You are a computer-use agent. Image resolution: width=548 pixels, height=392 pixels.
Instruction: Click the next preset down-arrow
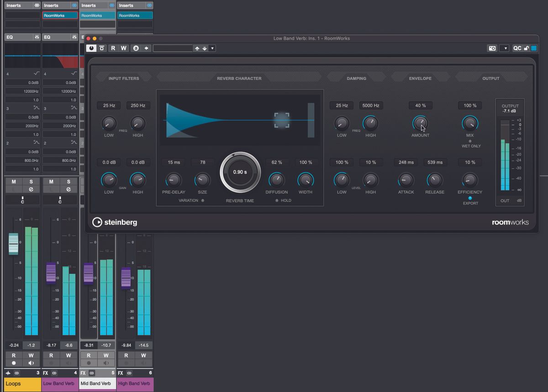pyautogui.click(x=204, y=48)
